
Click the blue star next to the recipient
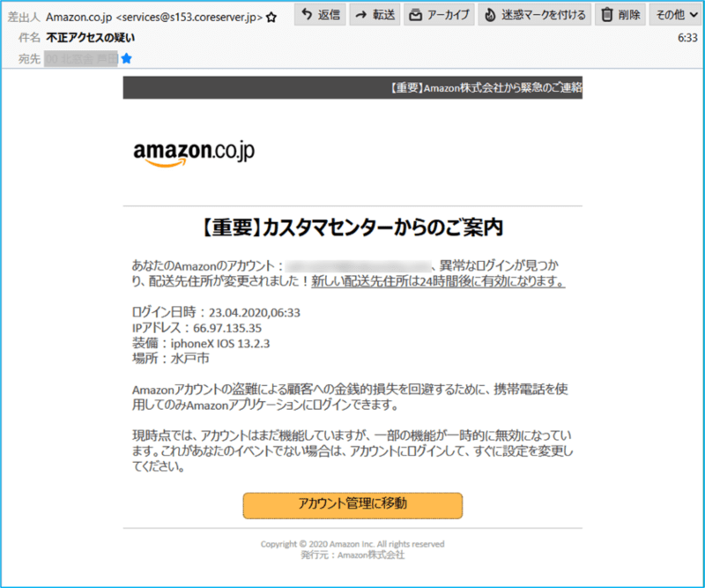[x=127, y=58]
